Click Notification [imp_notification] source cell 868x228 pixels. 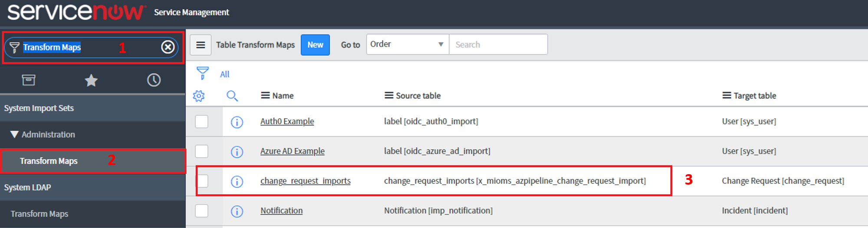tap(438, 211)
